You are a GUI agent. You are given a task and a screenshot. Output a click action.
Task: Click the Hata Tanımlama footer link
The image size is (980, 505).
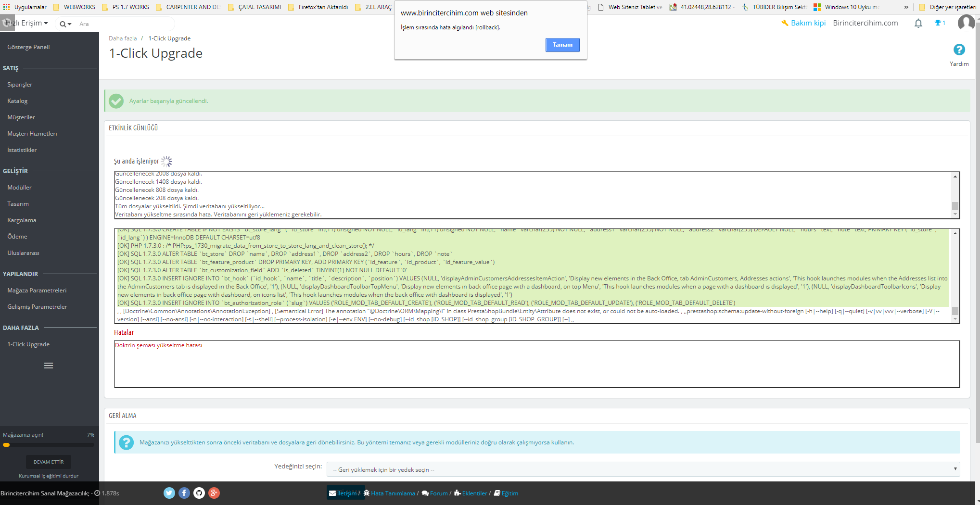389,493
